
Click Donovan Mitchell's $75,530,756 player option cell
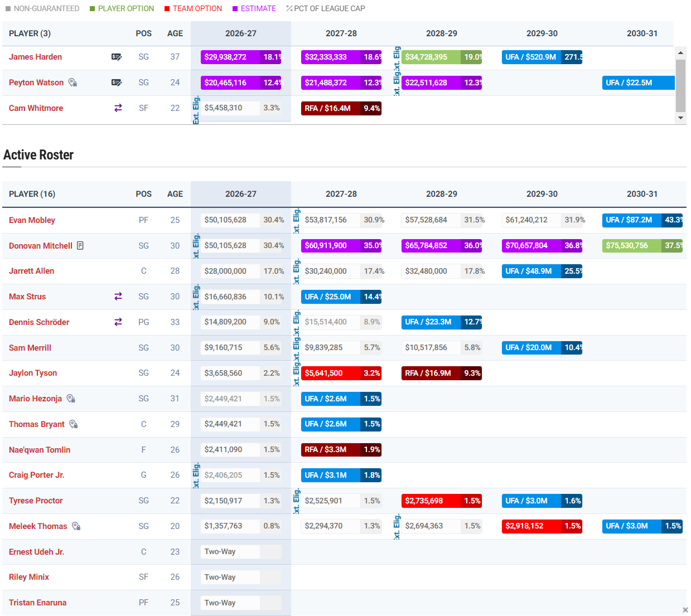tap(642, 245)
